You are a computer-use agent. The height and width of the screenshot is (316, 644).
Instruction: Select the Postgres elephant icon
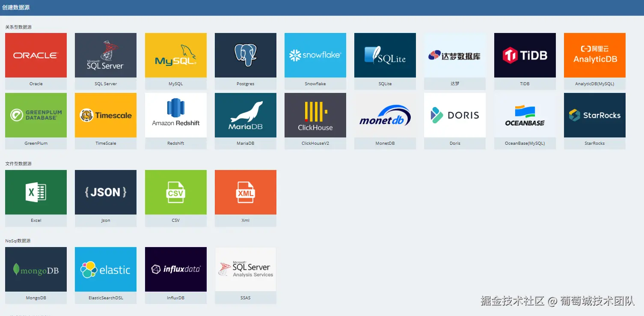[x=246, y=55]
